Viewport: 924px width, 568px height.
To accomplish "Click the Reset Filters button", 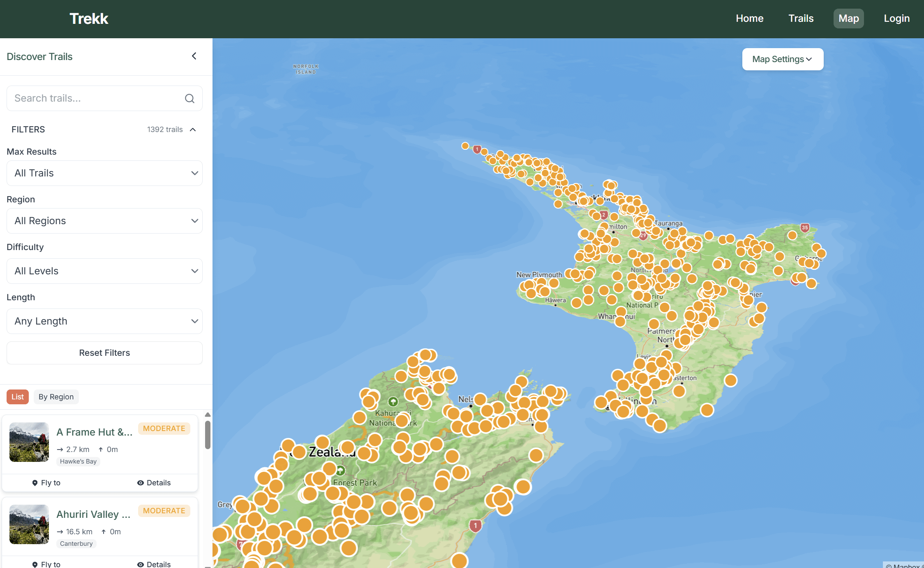I will tap(104, 352).
